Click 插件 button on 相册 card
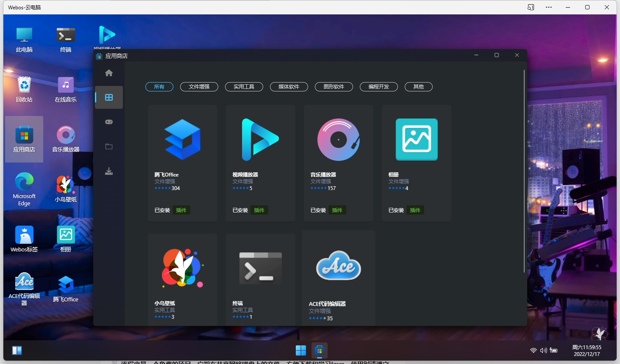This screenshot has height=364, width=620. (x=415, y=210)
